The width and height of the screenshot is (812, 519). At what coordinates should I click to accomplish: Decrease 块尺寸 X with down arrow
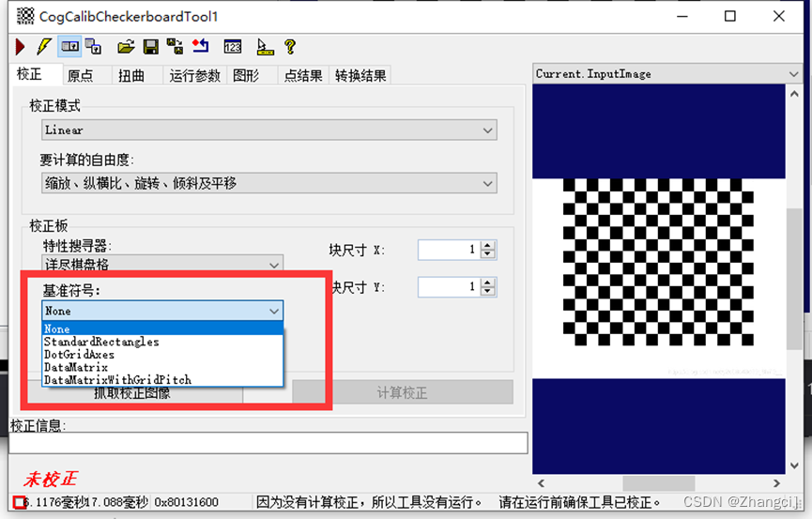point(487,253)
